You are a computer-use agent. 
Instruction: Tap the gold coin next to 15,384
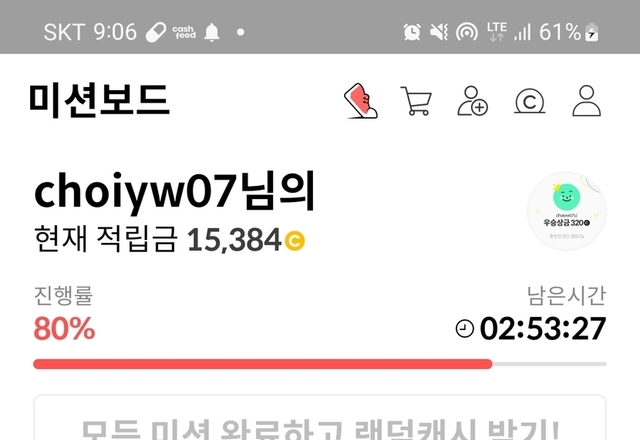coord(294,240)
